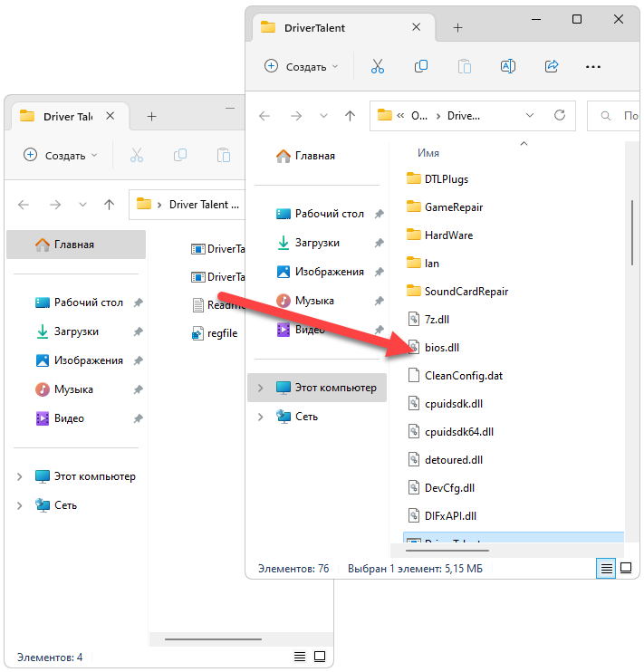Click horizontal scrollbar in DriverTalent file list
The image size is (644, 672).
[447, 551]
